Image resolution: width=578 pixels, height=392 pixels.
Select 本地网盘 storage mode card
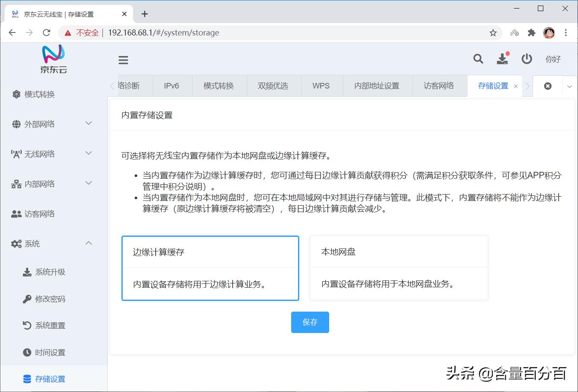(x=398, y=268)
